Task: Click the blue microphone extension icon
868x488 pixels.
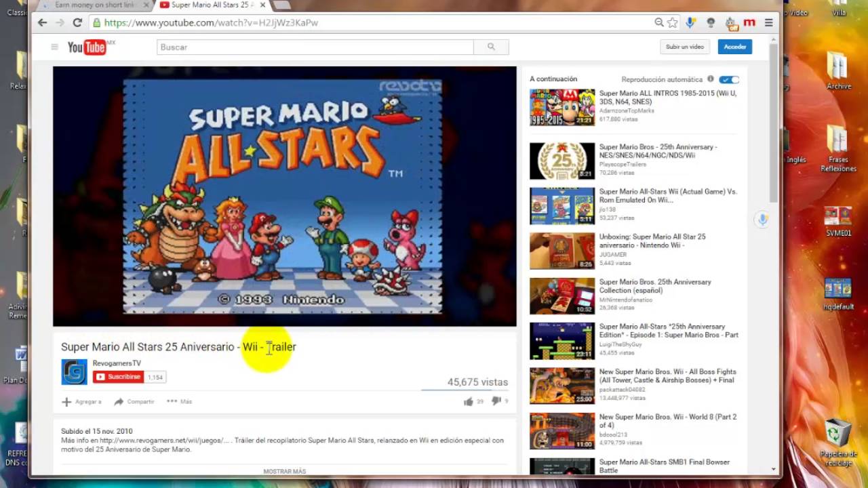Action: click(690, 22)
